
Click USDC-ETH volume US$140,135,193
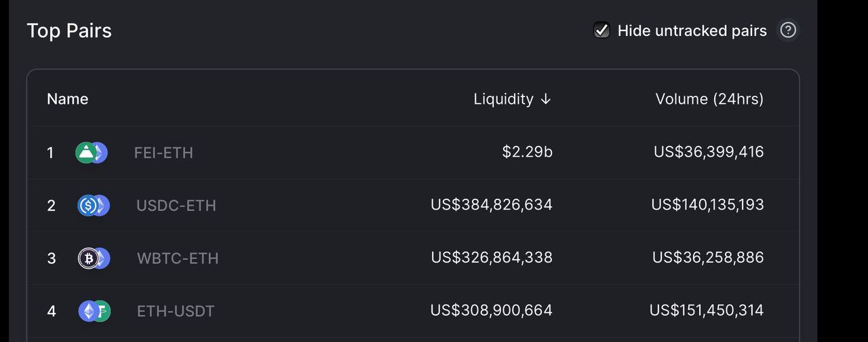[x=707, y=204]
